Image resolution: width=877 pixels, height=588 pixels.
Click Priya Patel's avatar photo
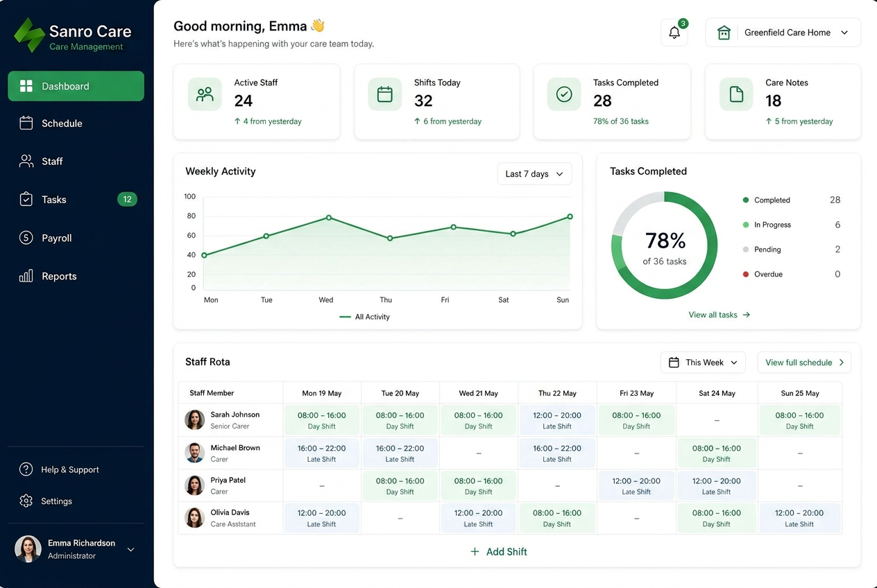click(195, 485)
